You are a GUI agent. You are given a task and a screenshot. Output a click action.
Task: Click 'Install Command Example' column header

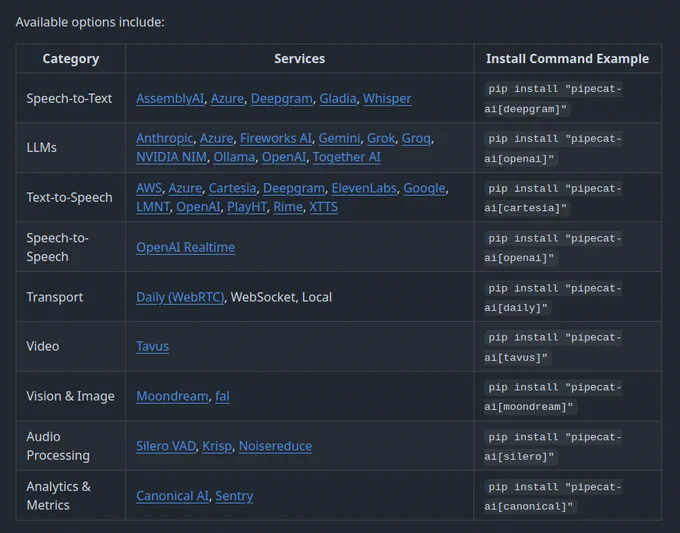[567, 59]
